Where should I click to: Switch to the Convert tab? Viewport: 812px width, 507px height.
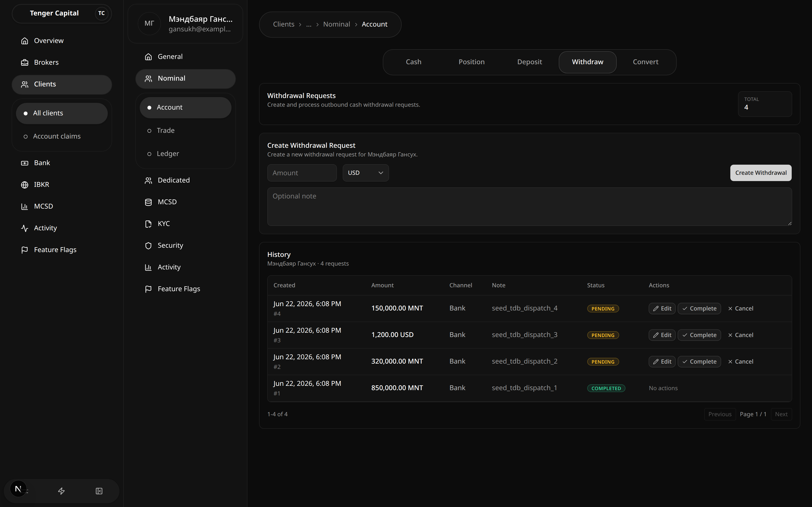pos(645,62)
